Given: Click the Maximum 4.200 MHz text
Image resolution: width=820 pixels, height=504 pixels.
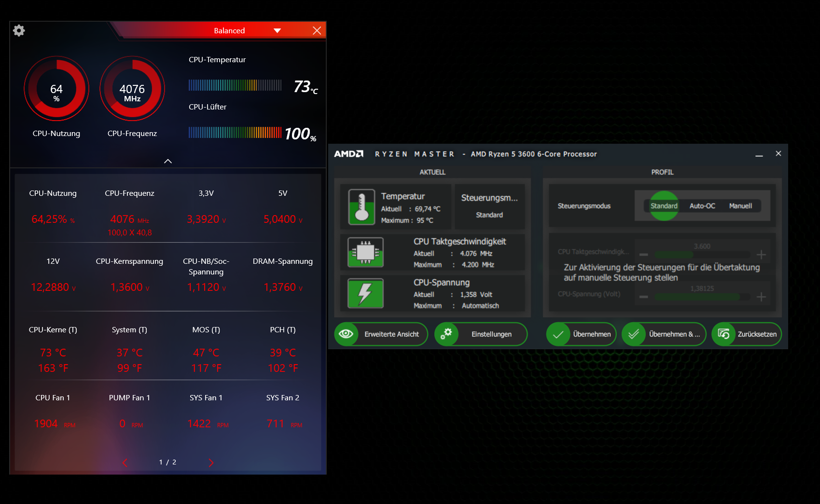Looking at the screenshot, I should point(454,265).
